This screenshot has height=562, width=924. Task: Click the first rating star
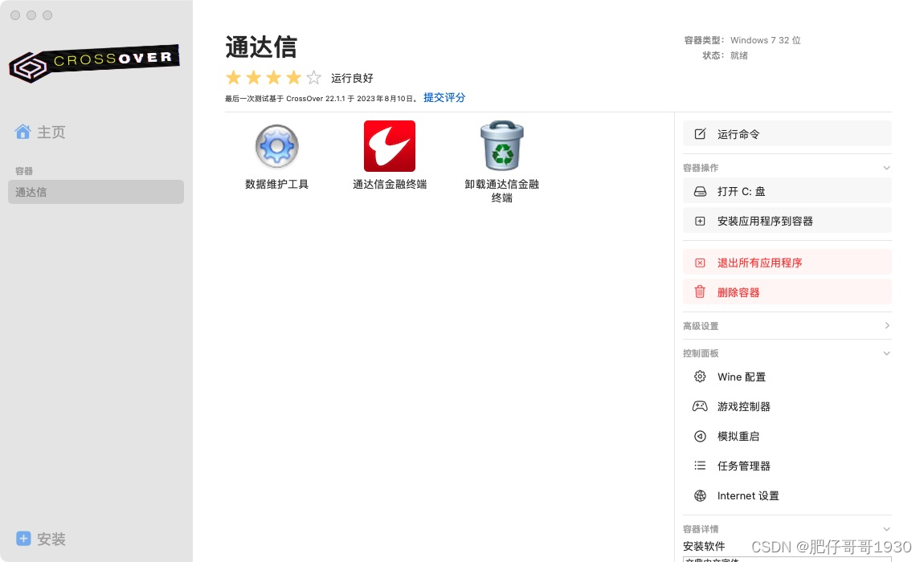point(234,77)
